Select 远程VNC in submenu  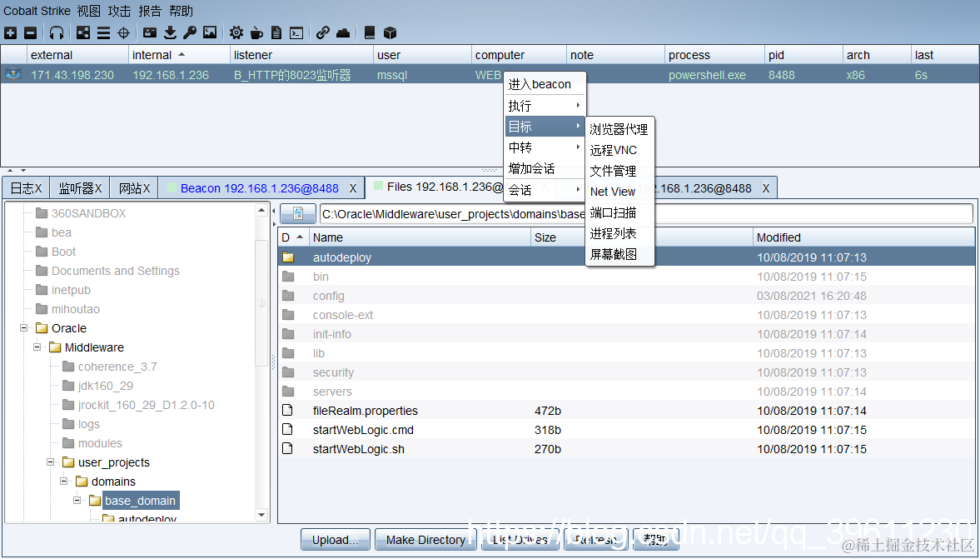click(x=619, y=150)
